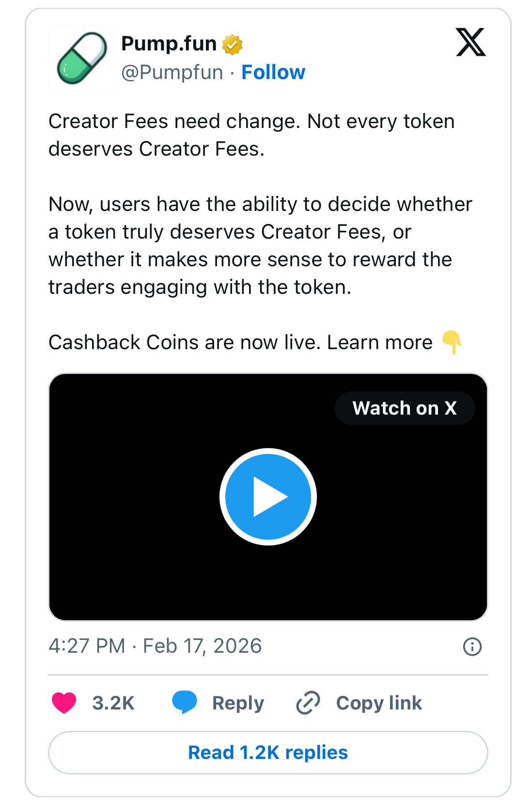Select the Pump.fun display name
The image size is (532, 805).
169,44
